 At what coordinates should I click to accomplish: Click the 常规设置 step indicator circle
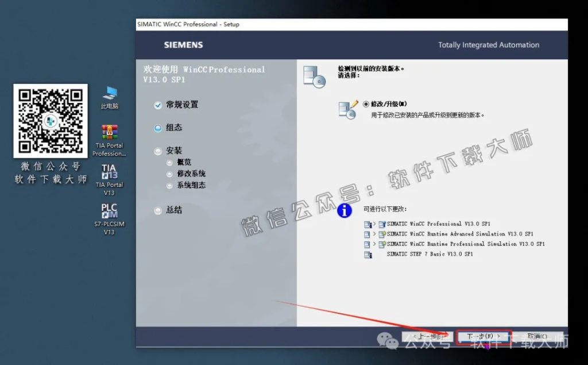coord(157,105)
